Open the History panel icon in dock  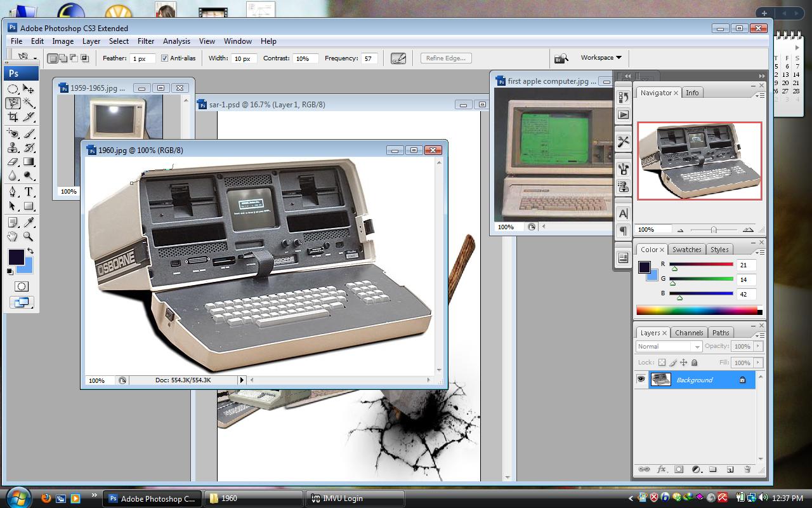click(623, 97)
